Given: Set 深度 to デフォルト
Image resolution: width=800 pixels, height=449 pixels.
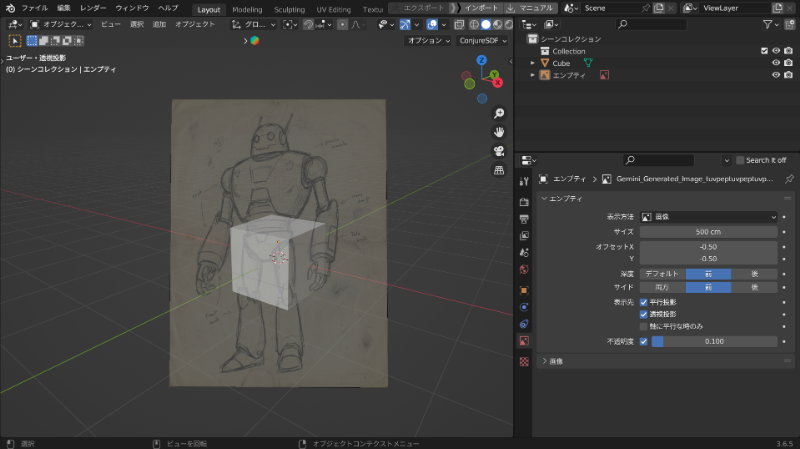Looking at the screenshot, I should [x=662, y=273].
